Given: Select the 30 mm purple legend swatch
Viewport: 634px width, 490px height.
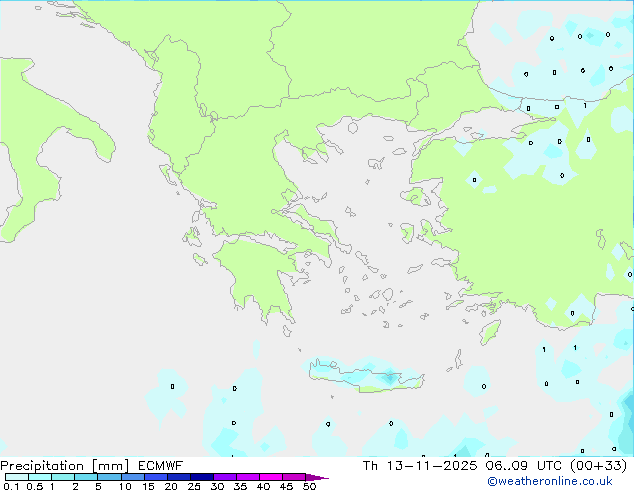Looking at the screenshot, I should pos(225,477).
